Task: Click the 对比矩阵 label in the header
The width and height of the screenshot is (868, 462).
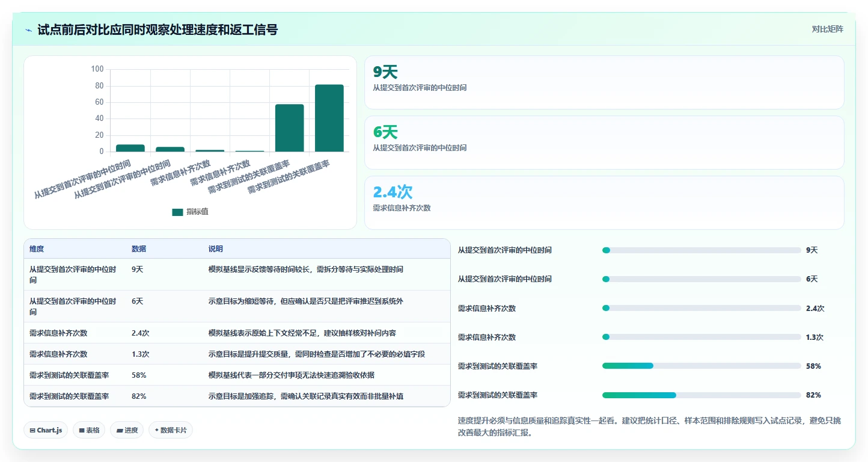Action: [827, 29]
